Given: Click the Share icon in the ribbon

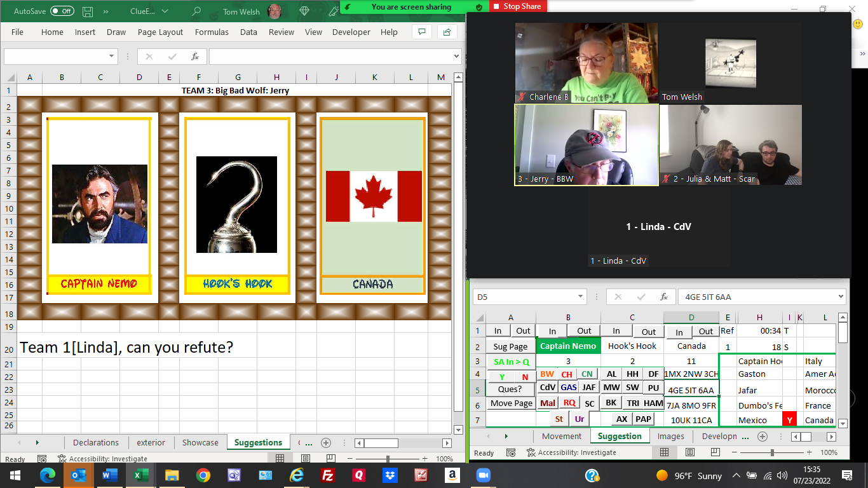Looking at the screenshot, I should 447,32.
